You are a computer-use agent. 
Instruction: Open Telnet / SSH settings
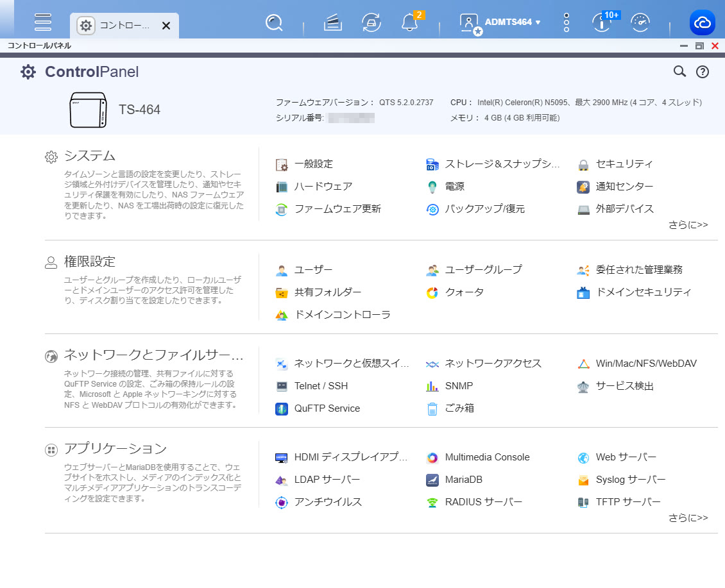312,387
